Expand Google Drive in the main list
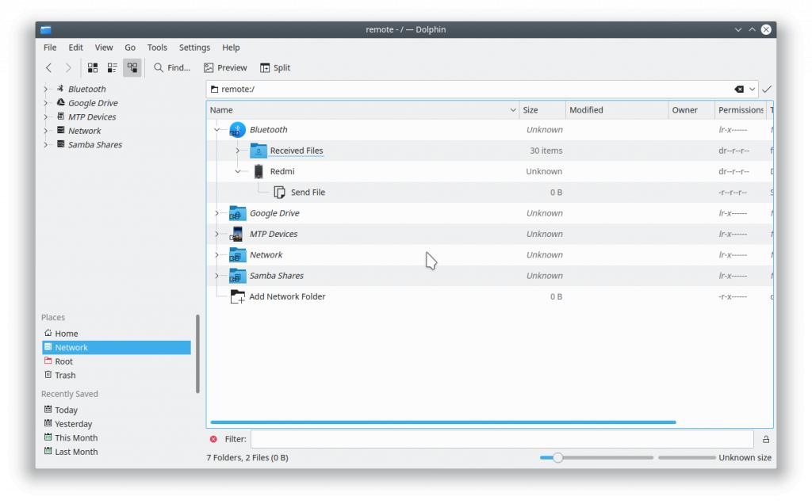 tap(216, 213)
